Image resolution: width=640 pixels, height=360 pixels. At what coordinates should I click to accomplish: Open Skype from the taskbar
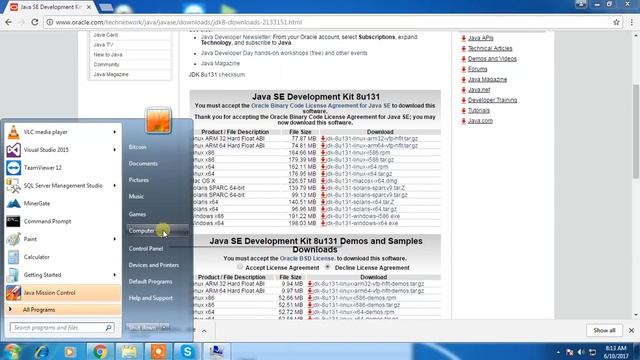[187, 351]
